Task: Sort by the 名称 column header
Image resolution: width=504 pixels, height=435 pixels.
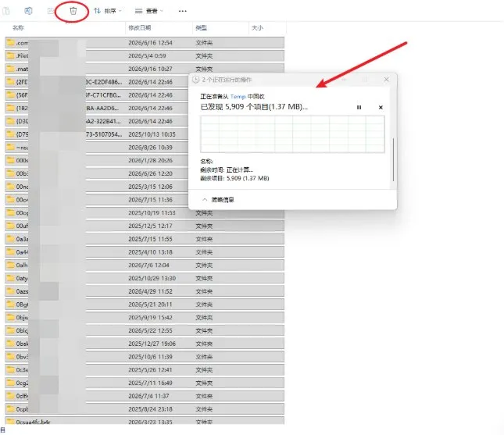Action: 18,27
